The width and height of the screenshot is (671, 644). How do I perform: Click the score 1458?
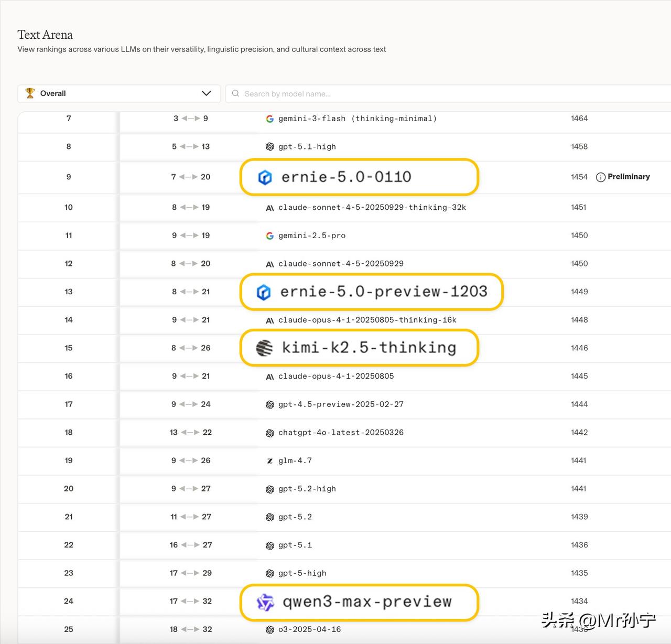pyautogui.click(x=579, y=147)
